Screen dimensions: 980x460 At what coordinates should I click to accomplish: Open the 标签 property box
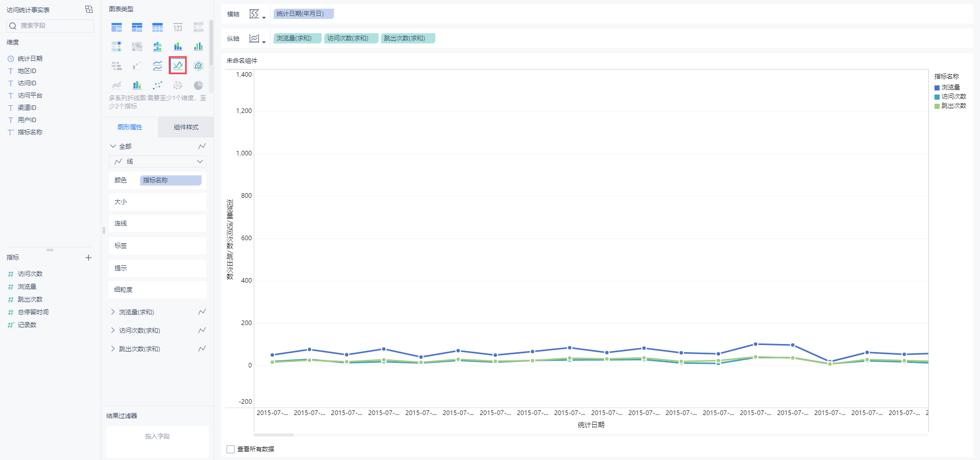click(x=158, y=246)
